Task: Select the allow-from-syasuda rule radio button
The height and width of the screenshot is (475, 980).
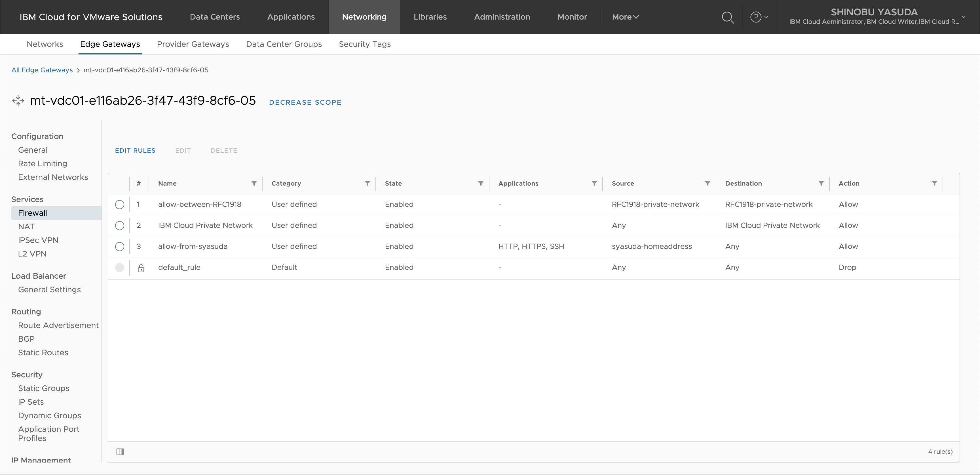Action: click(x=119, y=246)
